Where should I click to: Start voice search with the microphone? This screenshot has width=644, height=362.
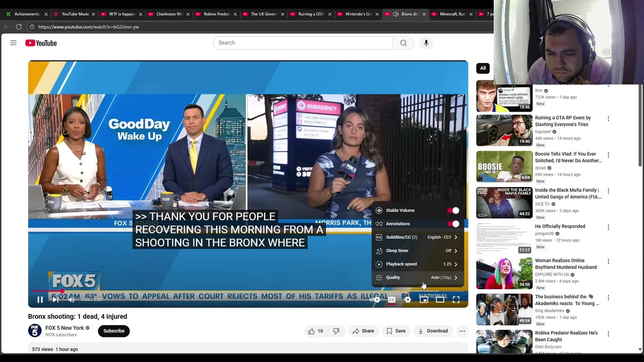[x=426, y=43]
